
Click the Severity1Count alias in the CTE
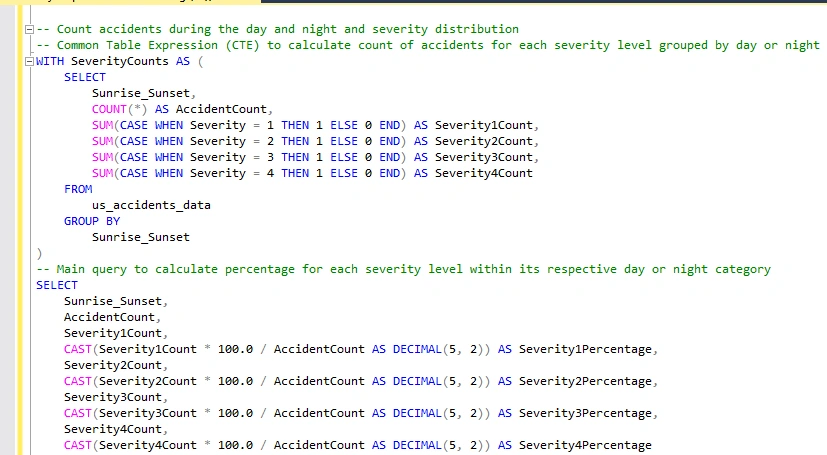pyautogui.click(x=484, y=125)
